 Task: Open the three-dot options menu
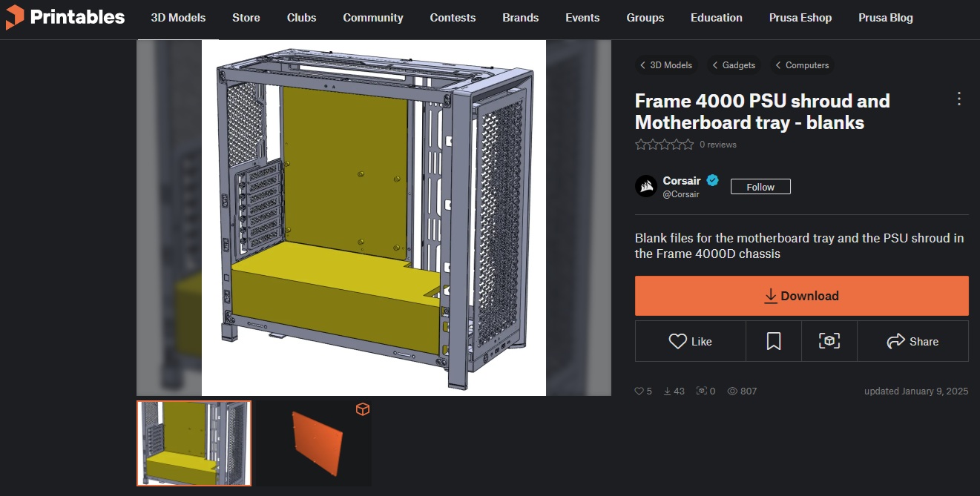[958, 99]
